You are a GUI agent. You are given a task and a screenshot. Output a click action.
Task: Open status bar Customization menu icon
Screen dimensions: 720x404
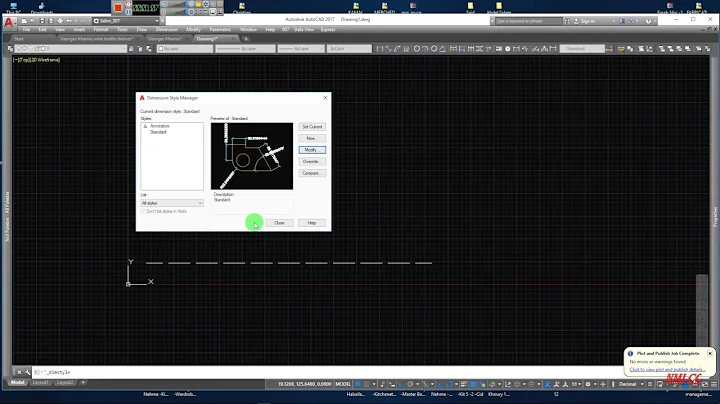pos(714,384)
